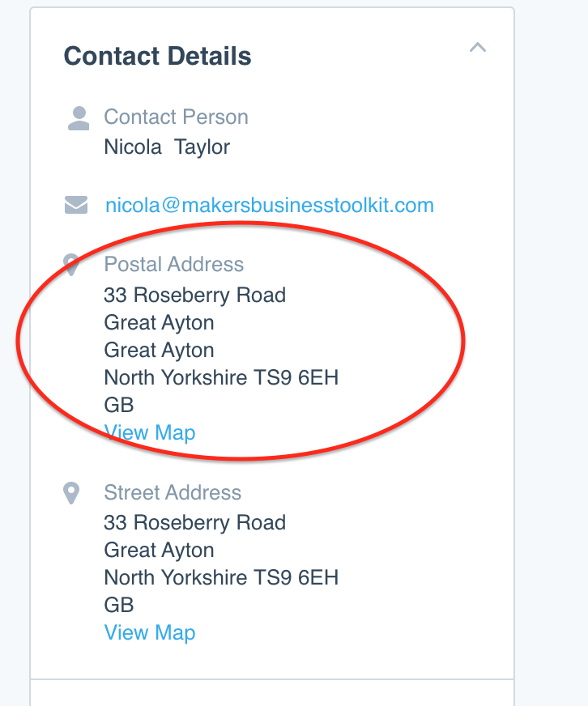Image resolution: width=588 pixels, height=706 pixels.
Task: Click the Contact Person label
Action: [176, 117]
